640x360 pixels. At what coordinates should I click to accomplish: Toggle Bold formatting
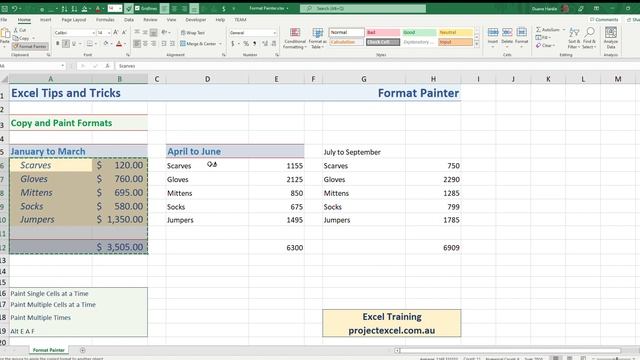click(58, 44)
